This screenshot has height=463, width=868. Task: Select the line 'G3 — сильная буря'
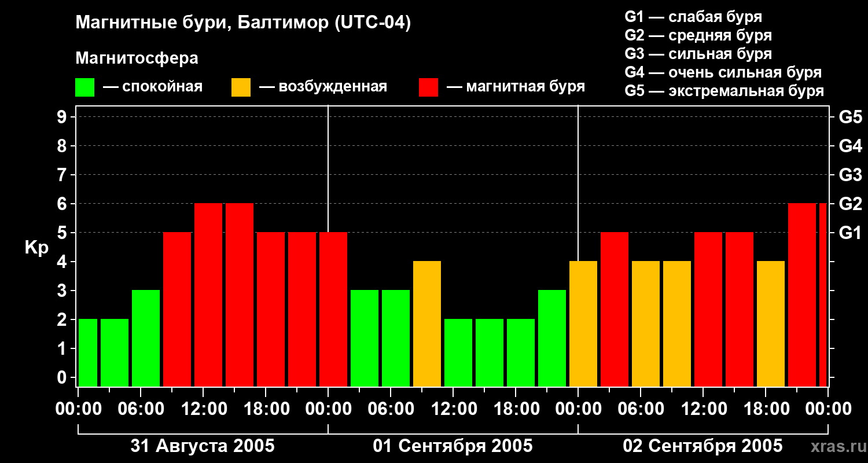click(698, 54)
